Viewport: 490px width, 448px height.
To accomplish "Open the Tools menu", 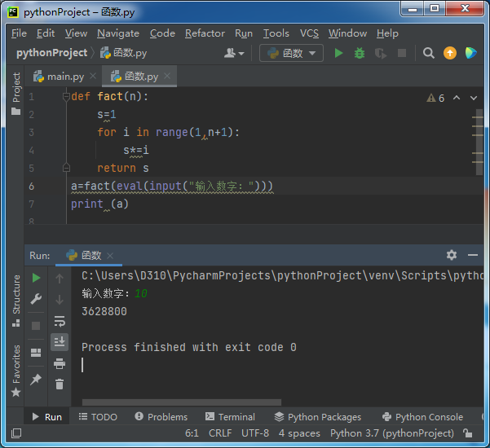I will [x=276, y=33].
